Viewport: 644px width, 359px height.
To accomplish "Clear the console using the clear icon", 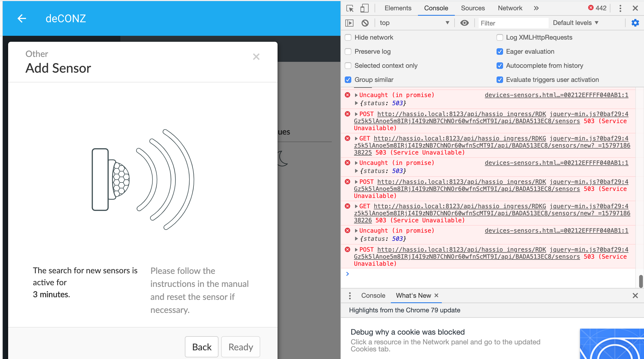I will (365, 23).
